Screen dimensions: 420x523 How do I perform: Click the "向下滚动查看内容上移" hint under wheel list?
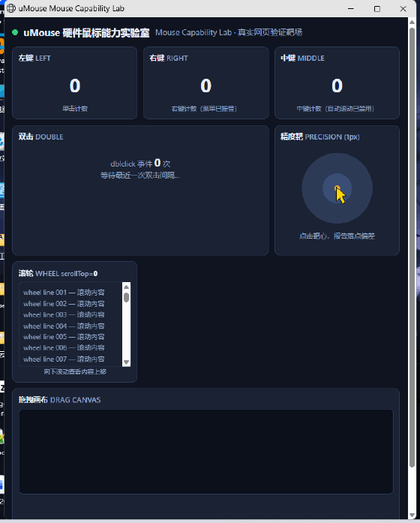tap(75, 371)
